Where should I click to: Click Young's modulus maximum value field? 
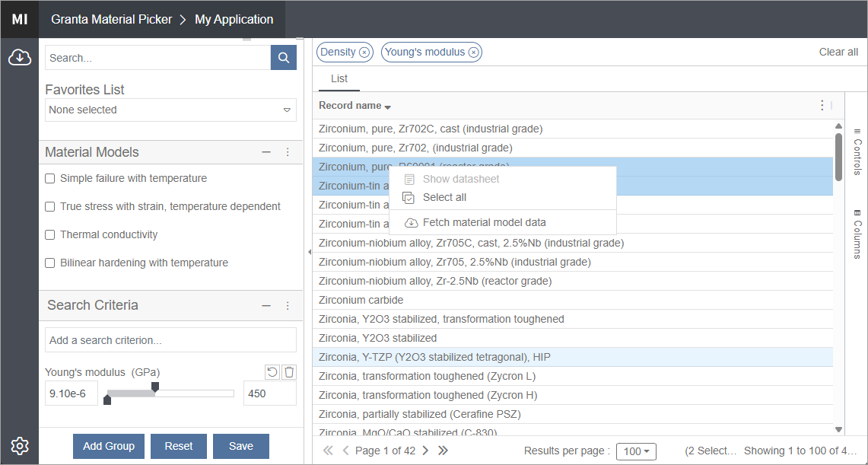click(x=270, y=393)
